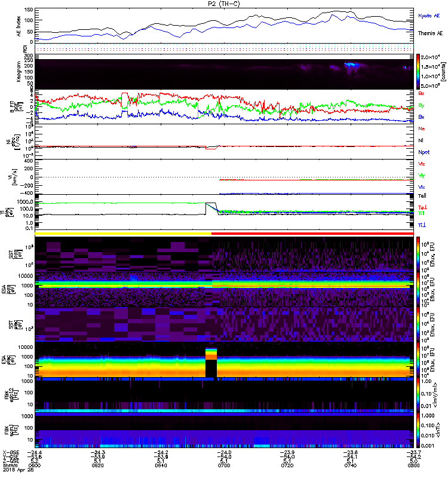Click the hhmm time row label

pos(10,465)
